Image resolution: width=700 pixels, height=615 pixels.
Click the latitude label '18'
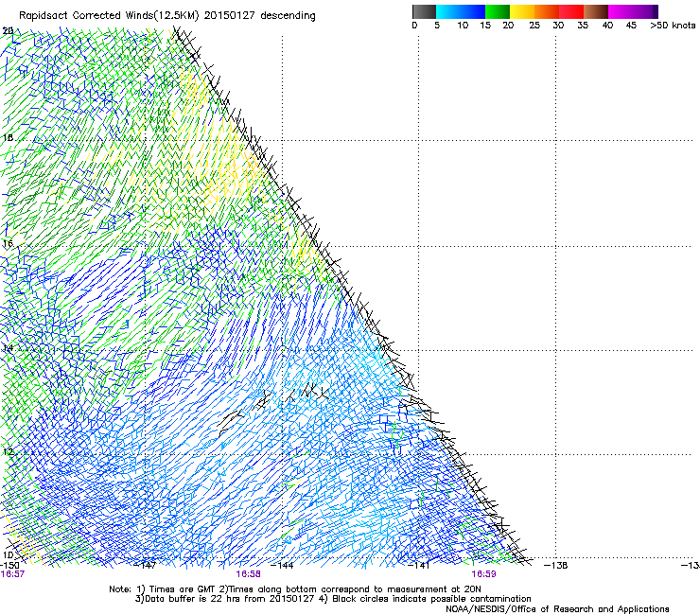coord(8,138)
